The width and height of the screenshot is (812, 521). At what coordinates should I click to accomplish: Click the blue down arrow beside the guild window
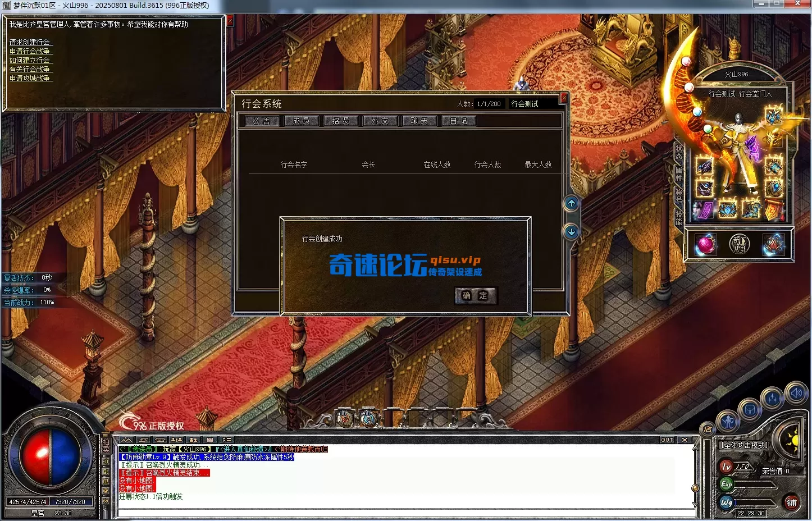click(571, 231)
